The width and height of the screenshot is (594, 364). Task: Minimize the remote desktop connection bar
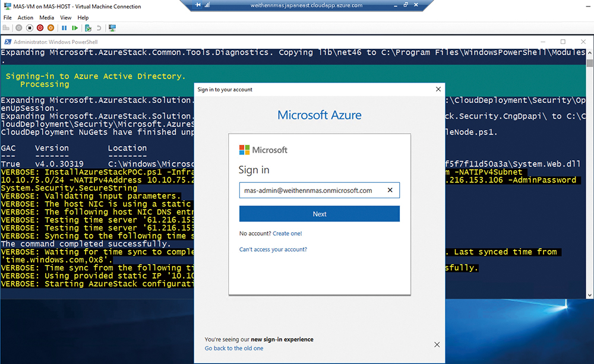(x=396, y=5)
